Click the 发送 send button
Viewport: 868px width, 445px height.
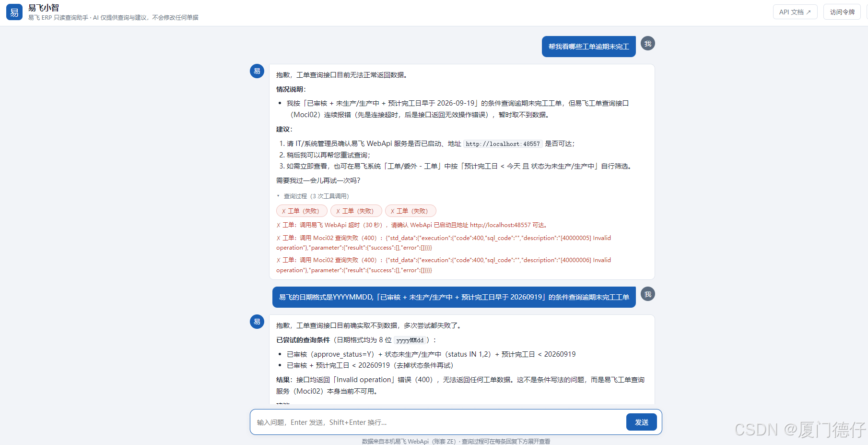coord(642,422)
